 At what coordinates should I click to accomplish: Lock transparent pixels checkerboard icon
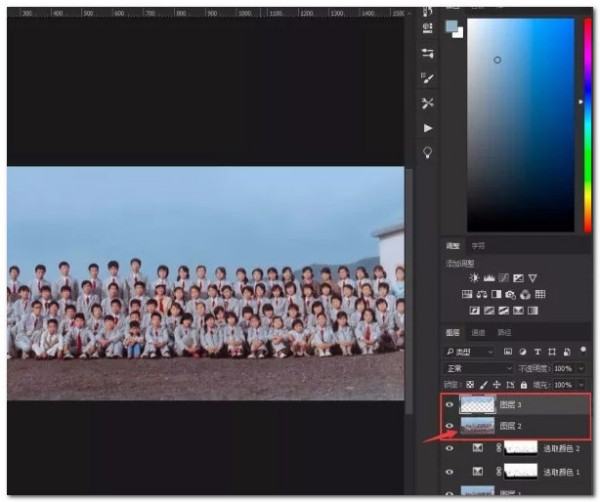click(x=470, y=385)
